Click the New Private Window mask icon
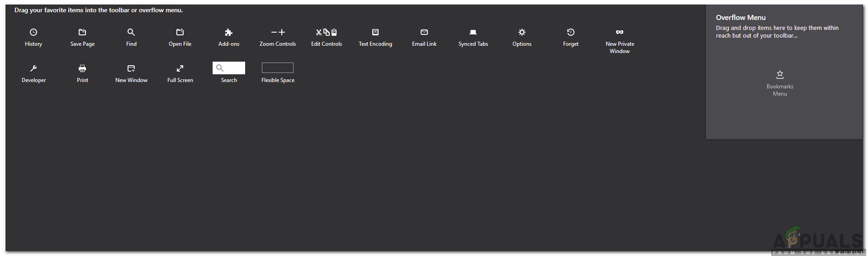 620,32
